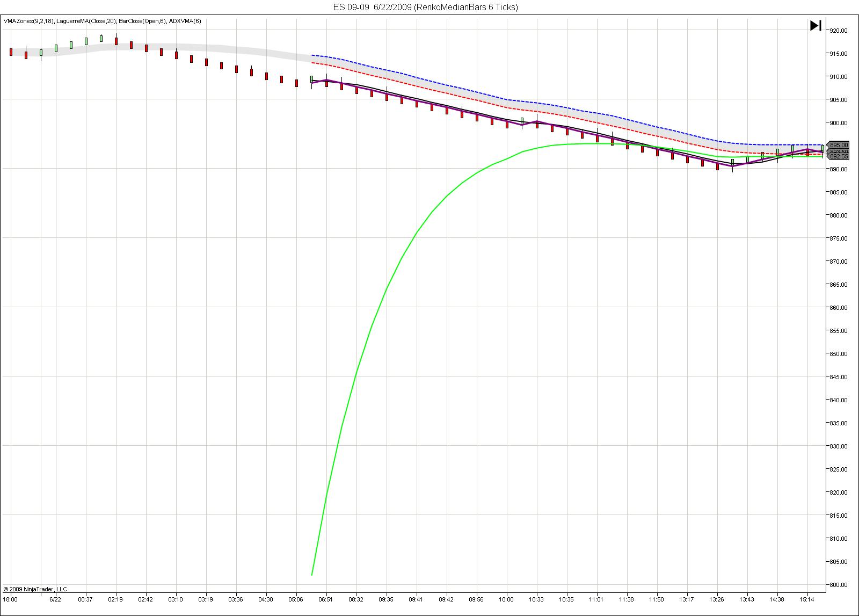859x616 pixels.
Task: Click the 825.00 price axis label
Action: coord(839,469)
